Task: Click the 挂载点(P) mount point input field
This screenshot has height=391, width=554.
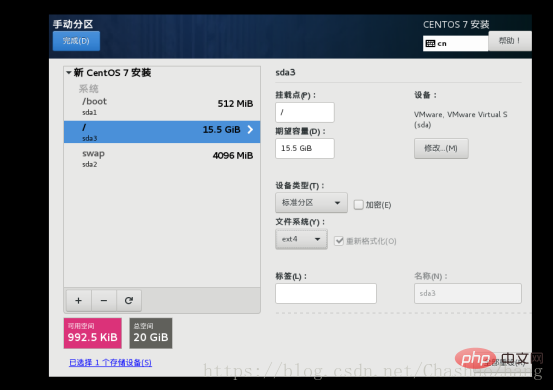Action: [305, 112]
